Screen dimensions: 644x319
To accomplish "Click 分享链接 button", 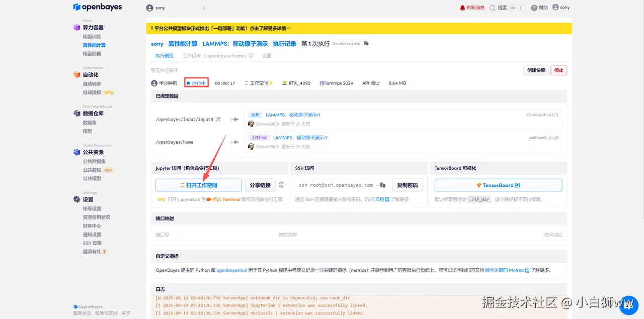I will (x=260, y=185).
